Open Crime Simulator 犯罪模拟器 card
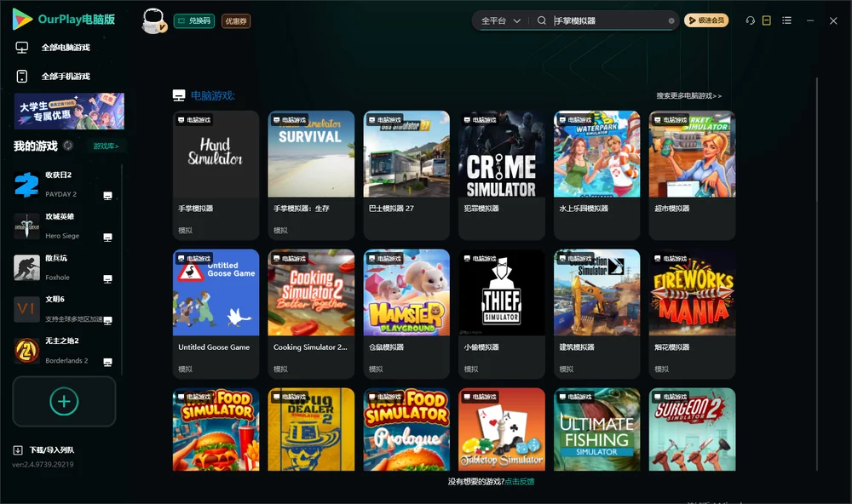Viewport: 852px width, 504px height. pyautogui.click(x=502, y=175)
